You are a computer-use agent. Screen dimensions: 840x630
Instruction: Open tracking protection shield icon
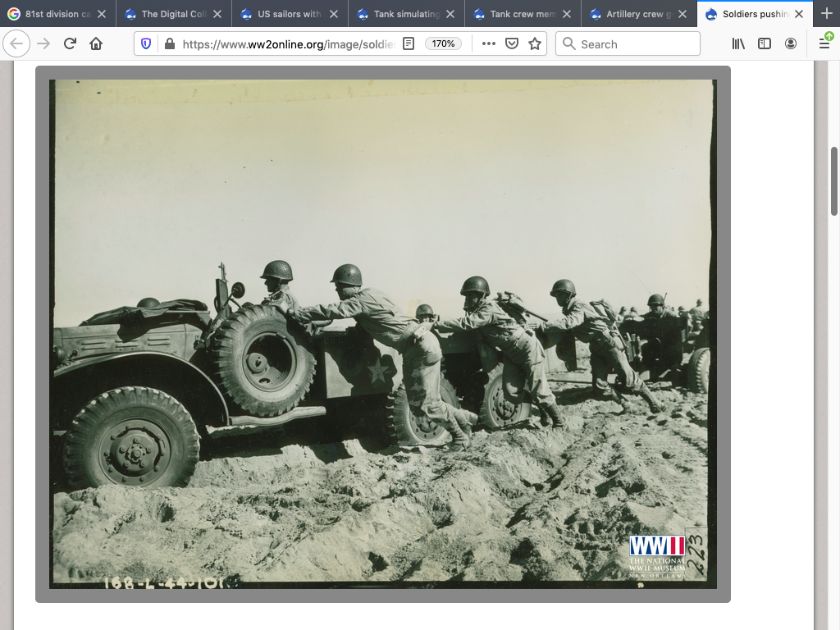tap(146, 43)
